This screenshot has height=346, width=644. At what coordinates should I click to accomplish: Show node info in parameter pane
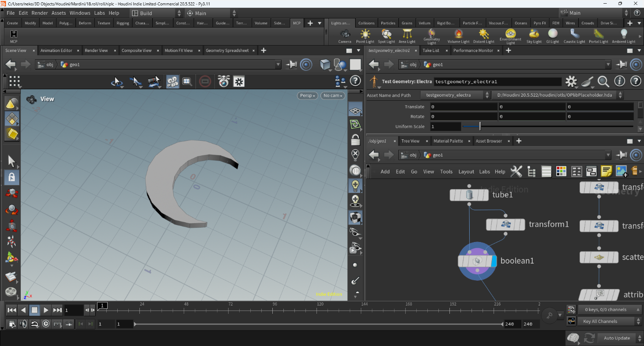(x=620, y=81)
